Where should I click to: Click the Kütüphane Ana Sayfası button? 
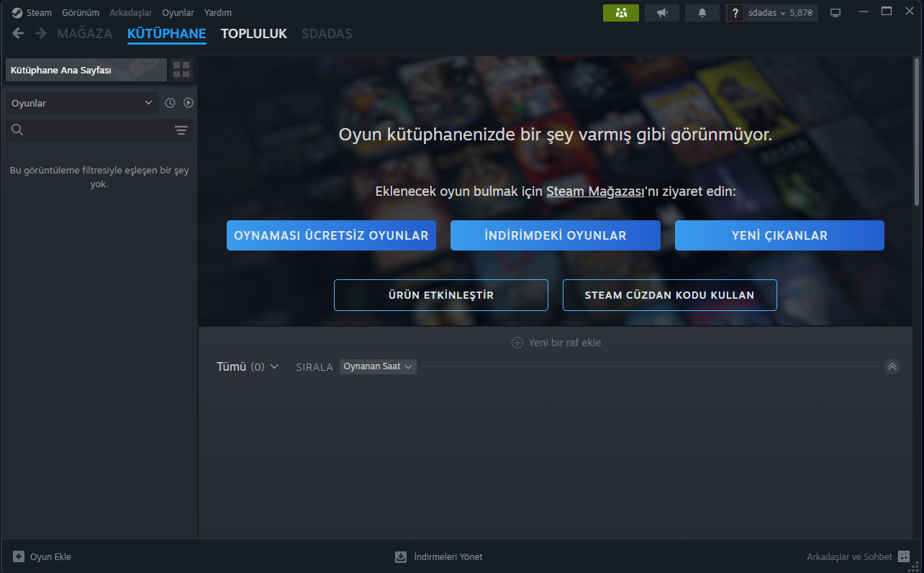tap(86, 70)
